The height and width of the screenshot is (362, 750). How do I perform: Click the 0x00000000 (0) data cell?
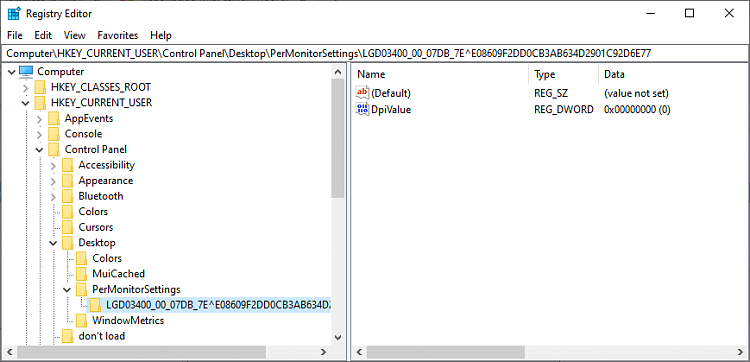point(637,110)
